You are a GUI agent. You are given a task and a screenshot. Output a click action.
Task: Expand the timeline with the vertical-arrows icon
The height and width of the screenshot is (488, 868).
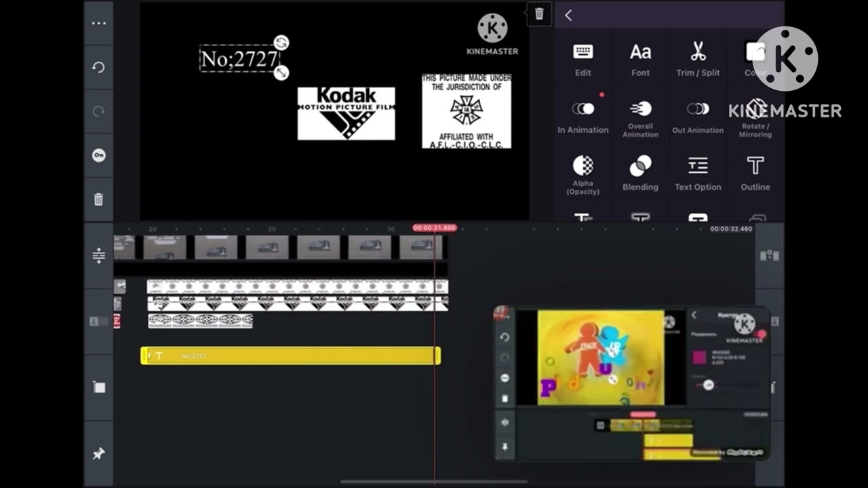pos(98,256)
